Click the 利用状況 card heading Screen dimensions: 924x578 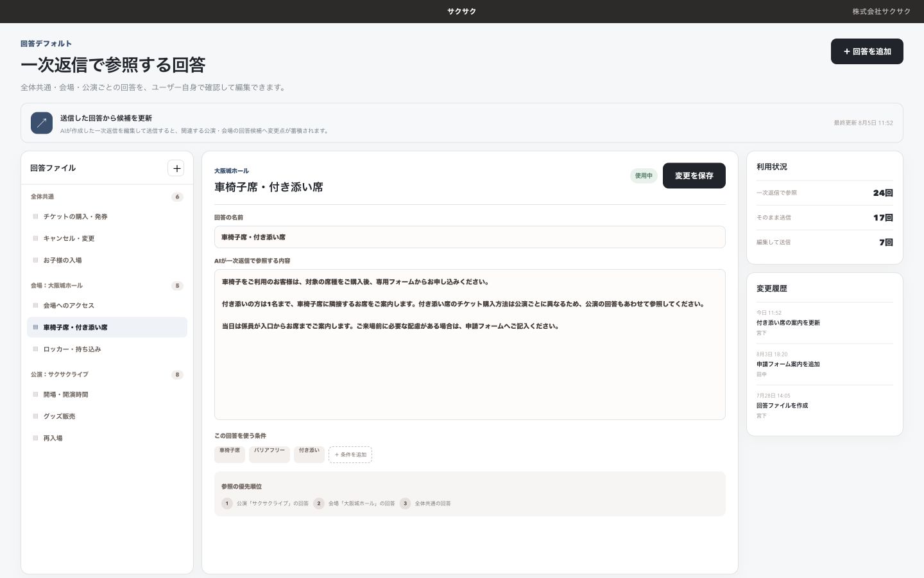coord(772,167)
